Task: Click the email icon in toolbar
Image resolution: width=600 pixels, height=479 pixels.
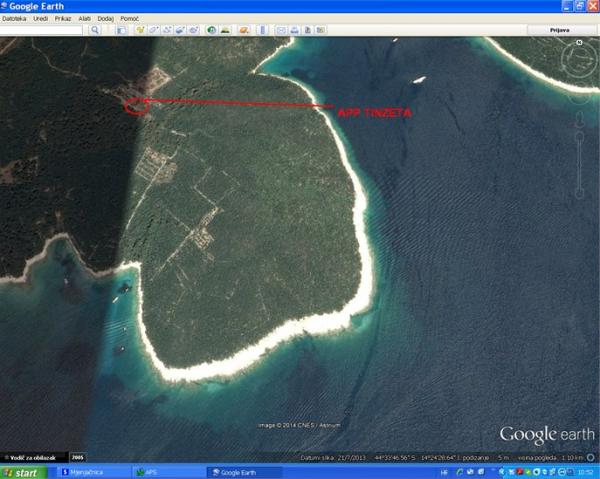Action: (x=281, y=30)
